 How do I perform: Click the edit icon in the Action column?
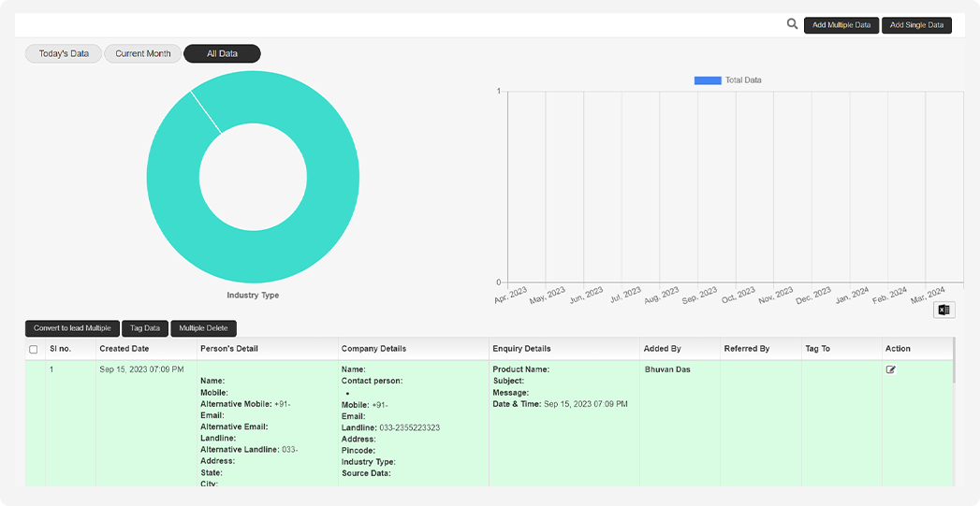[891, 370]
